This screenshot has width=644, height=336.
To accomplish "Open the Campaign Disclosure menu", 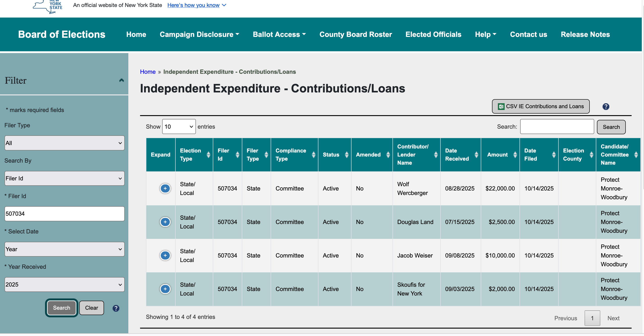I will [x=199, y=34].
